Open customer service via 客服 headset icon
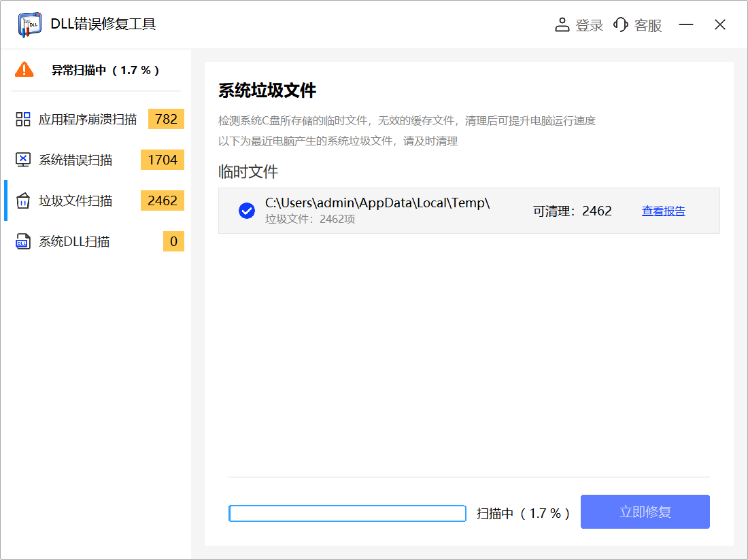748x560 pixels. 620,24
